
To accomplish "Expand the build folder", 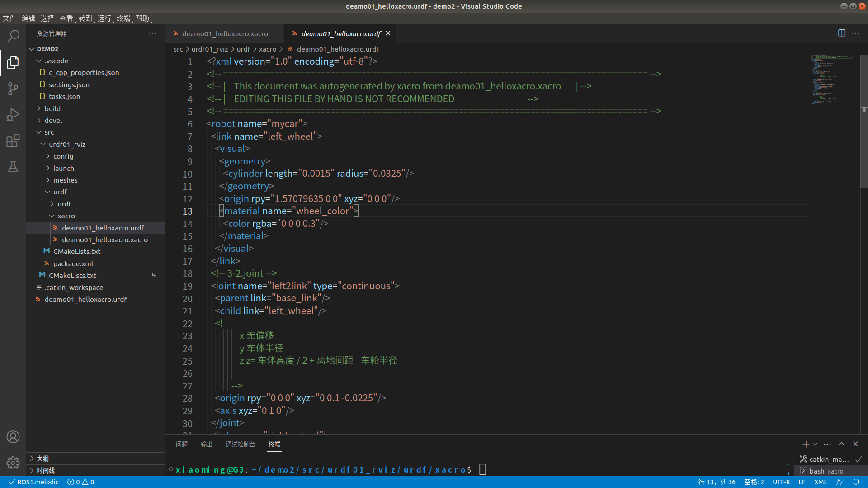I will [x=52, y=108].
